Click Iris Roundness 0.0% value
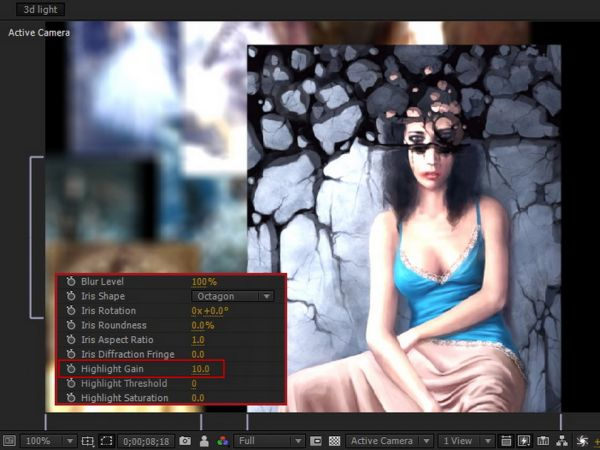Screen dimensions: 600x450 pyautogui.click(x=202, y=326)
